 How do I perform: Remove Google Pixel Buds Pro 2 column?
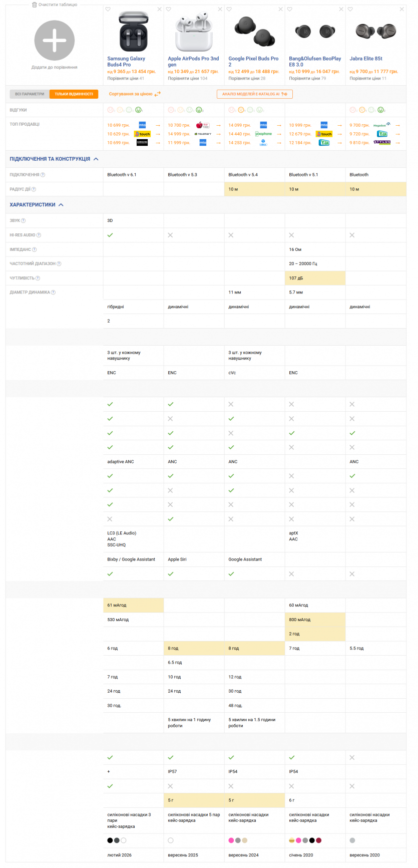281,9
